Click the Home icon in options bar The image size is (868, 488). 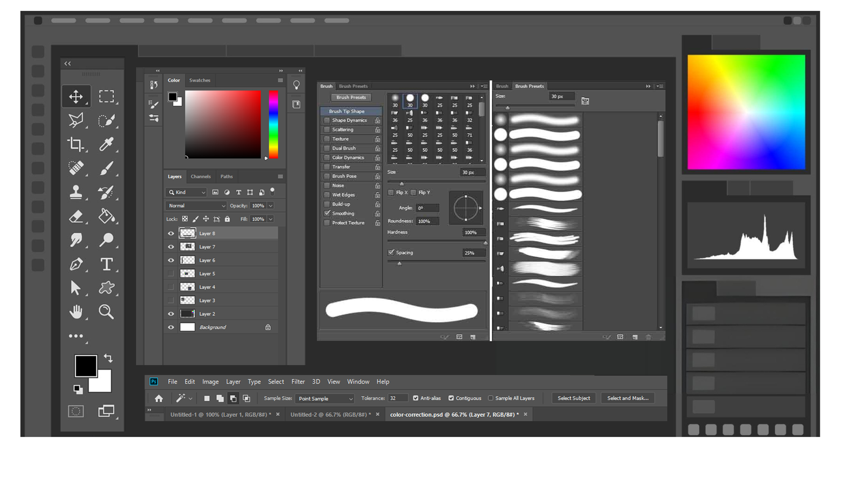pyautogui.click(x=159, y=399)
